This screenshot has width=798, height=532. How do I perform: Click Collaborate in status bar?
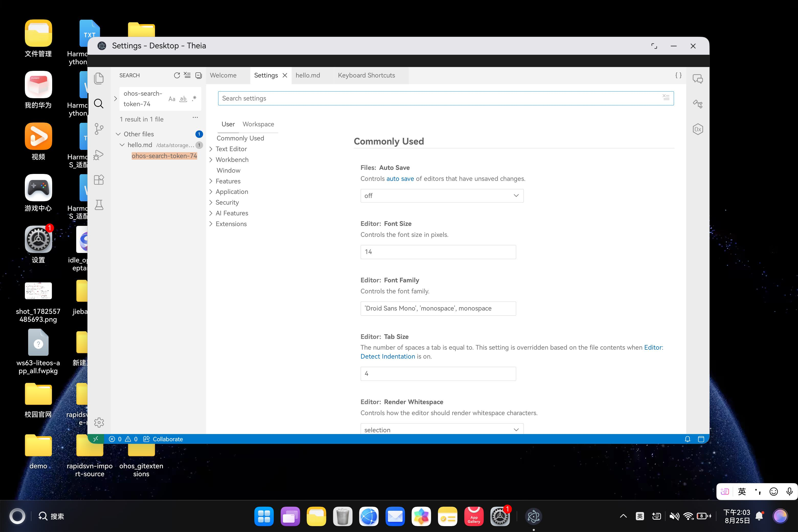(x=163, y=439)
